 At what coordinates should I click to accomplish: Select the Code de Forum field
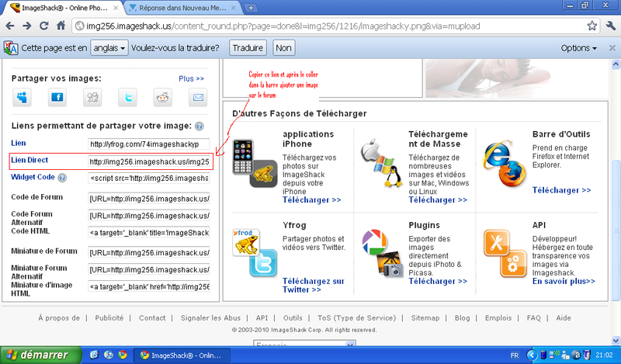click(148, 199)
